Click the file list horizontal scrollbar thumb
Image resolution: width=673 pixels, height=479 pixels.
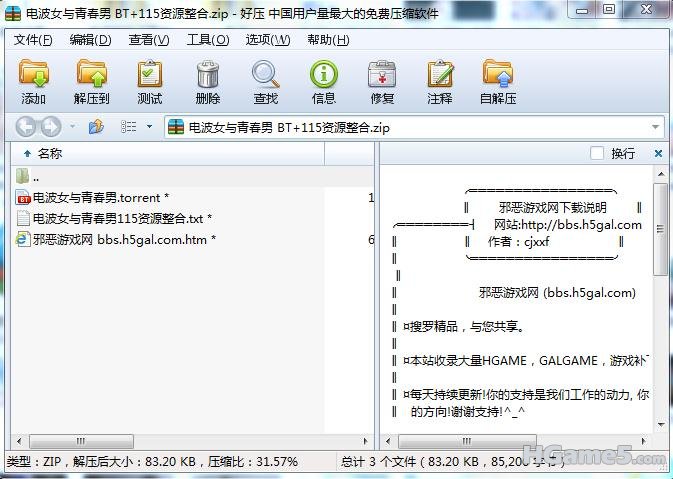point(81,441)
